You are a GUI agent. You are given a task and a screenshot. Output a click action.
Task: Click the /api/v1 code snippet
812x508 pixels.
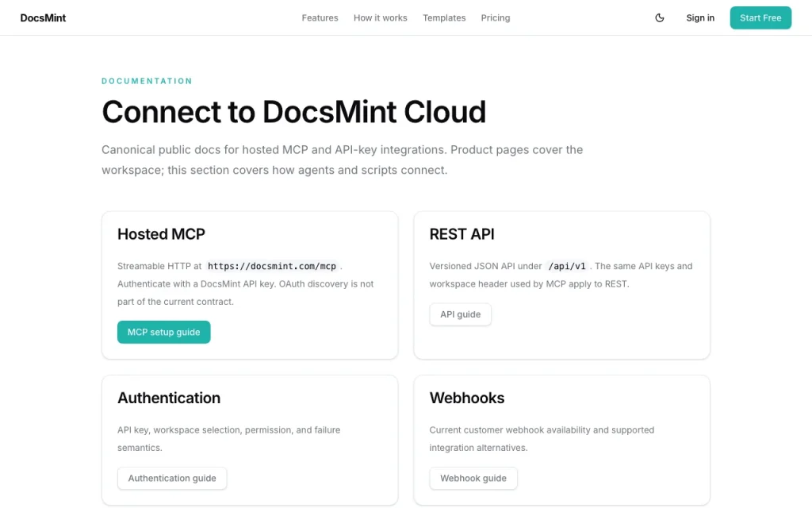click(x=566, y=266)
